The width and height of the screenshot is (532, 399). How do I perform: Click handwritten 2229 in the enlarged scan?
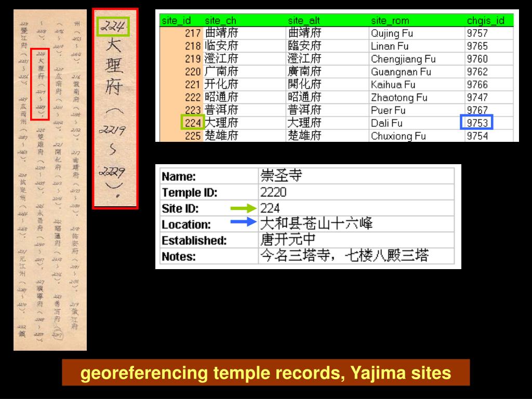[x=112, y=172]
